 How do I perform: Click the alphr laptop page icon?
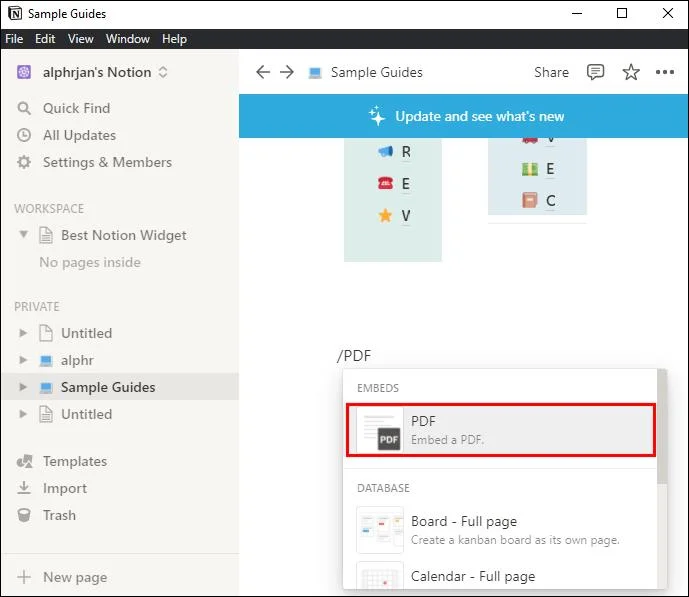coord(46,360)
